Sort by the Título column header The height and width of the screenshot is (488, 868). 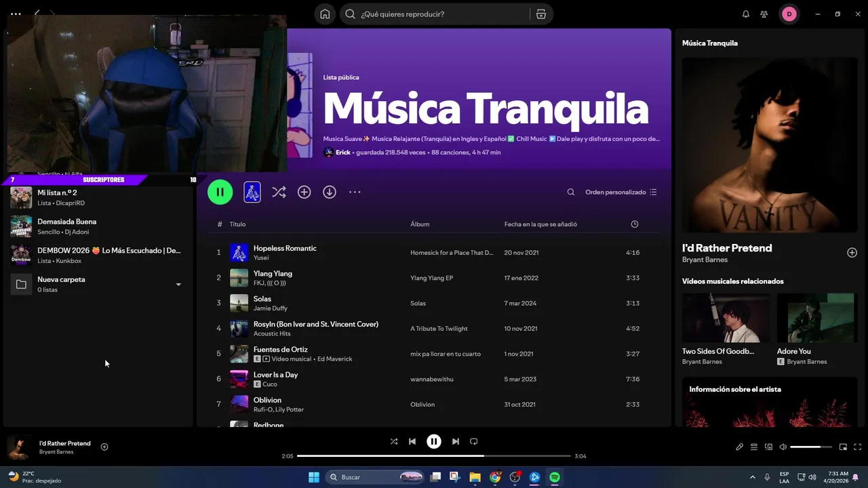[x=237, y=224]
